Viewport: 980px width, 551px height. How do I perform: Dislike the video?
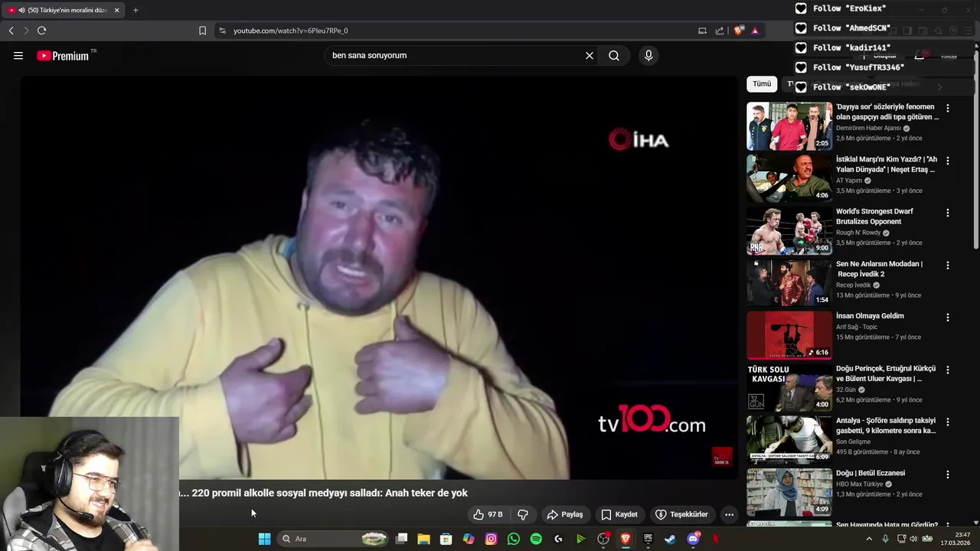tap(523, 514)
